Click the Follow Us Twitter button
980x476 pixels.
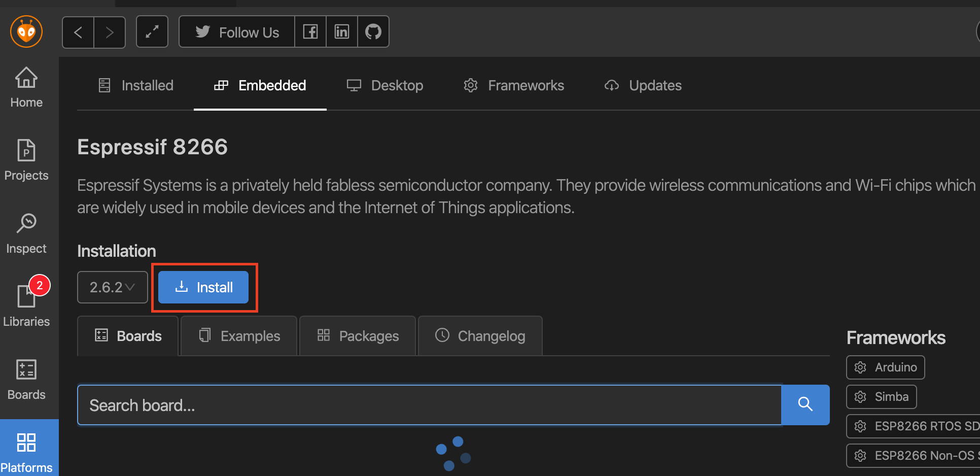pyautogui.click(x=237, y=31)
